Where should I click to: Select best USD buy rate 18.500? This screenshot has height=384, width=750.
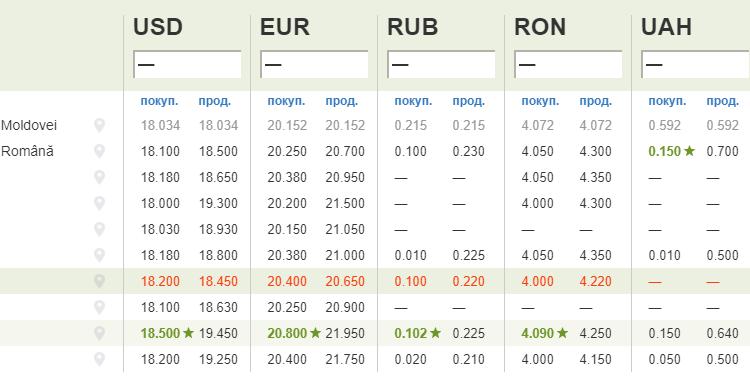click(x=160, y=333)
